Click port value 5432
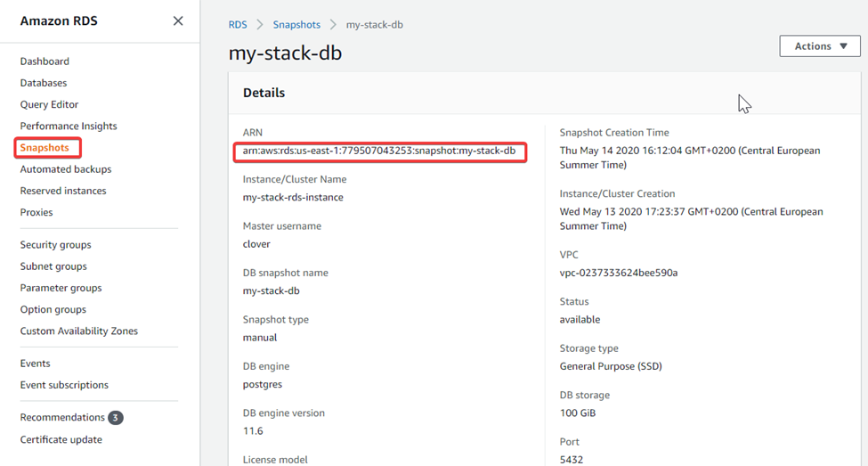The width and height of the screenshot is (868, 466). 572,460
